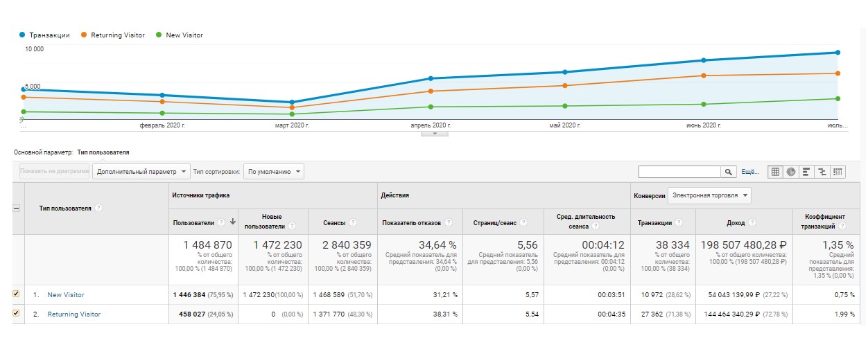868x338 pixels.
Task: Switch to the performance bar view icon
Action: [806, 172]
